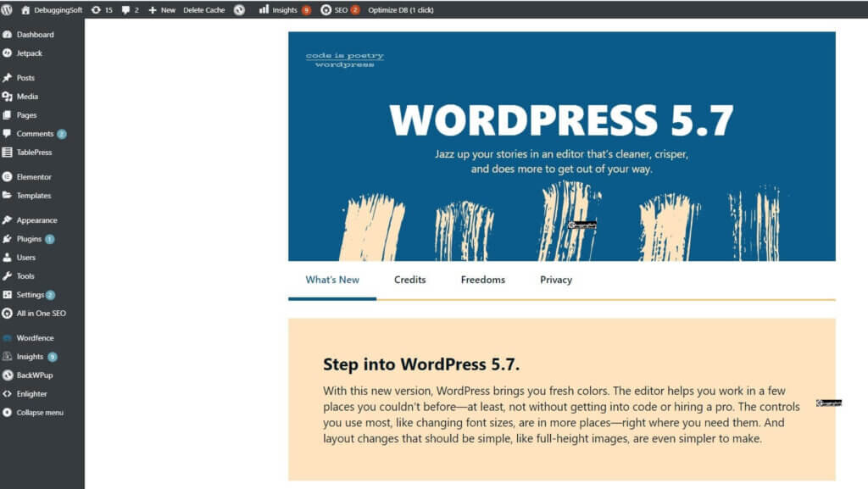Open the Dashboard menu label
The width and height of the screenshot is (868, 489).
[35, 34]
